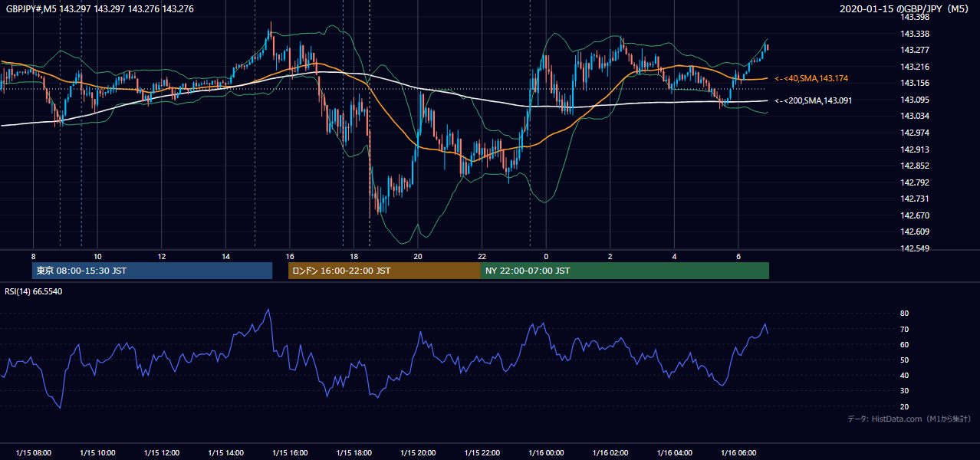Screen dimensions: 980x460
Task: Click hour tick 8 under price chart
Action: point(33,256)
